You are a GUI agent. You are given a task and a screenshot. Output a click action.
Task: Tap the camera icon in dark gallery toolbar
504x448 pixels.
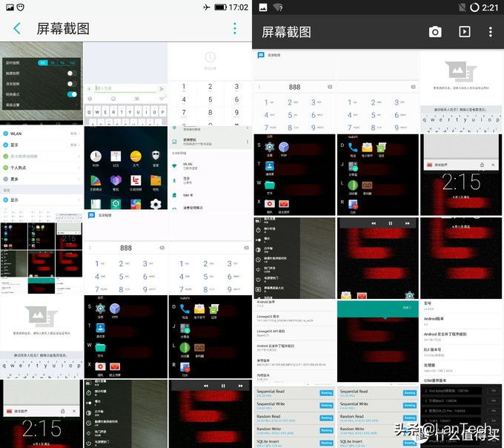point(435,32)
